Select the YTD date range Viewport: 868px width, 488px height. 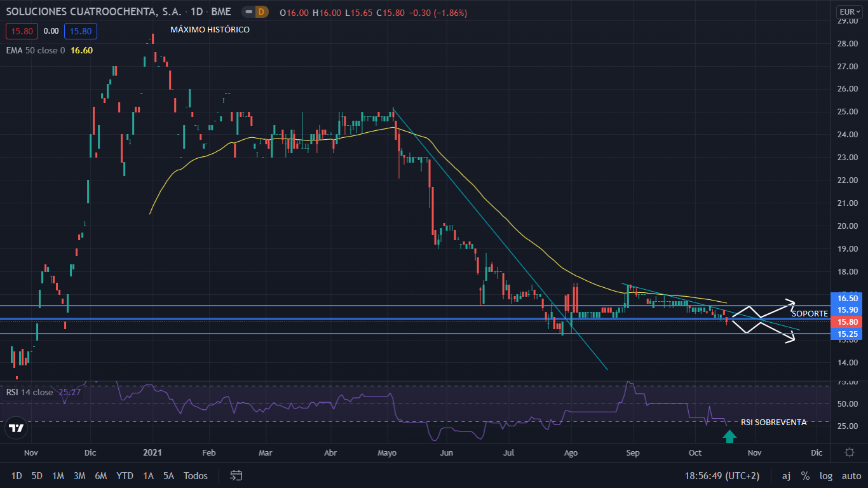click(x=125, y=475)
